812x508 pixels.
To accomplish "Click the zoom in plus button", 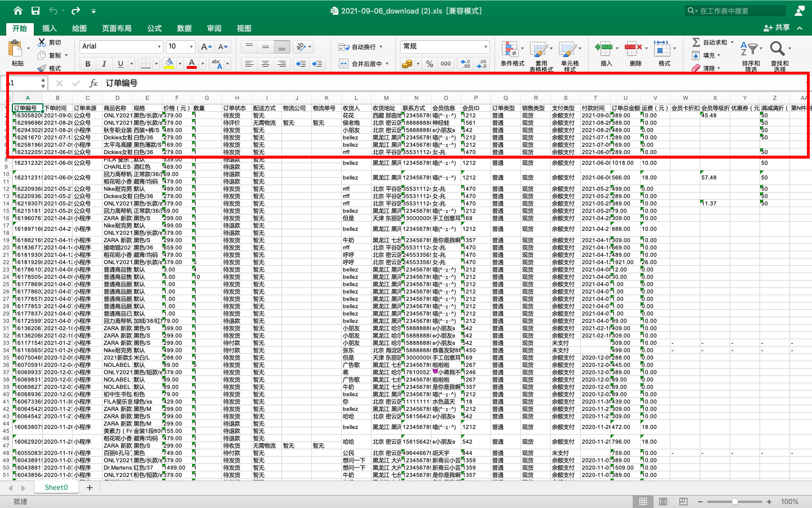I will coord(768,502).
